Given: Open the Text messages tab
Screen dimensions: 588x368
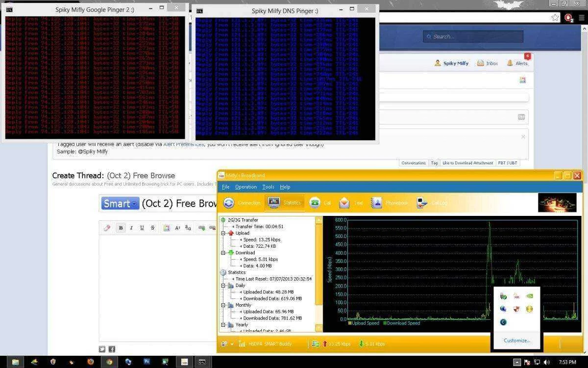Looking at the screenshot, I should (351, 203).
